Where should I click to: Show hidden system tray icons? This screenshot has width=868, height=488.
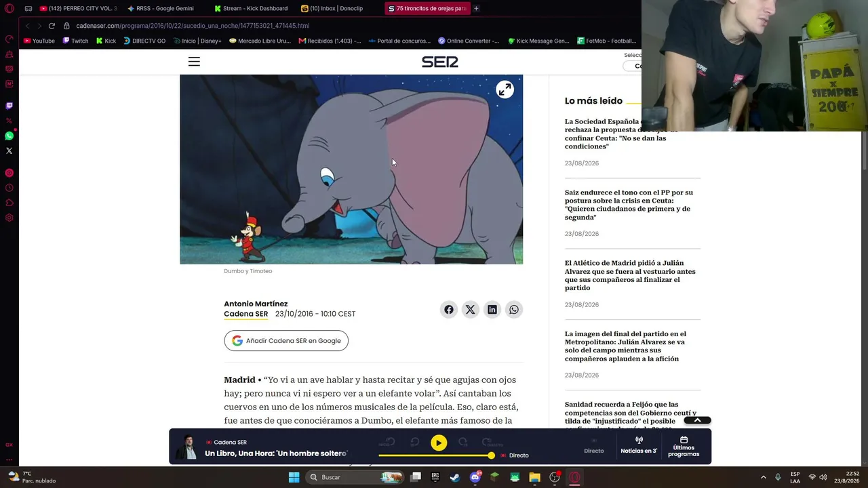[x=763, y=477]
